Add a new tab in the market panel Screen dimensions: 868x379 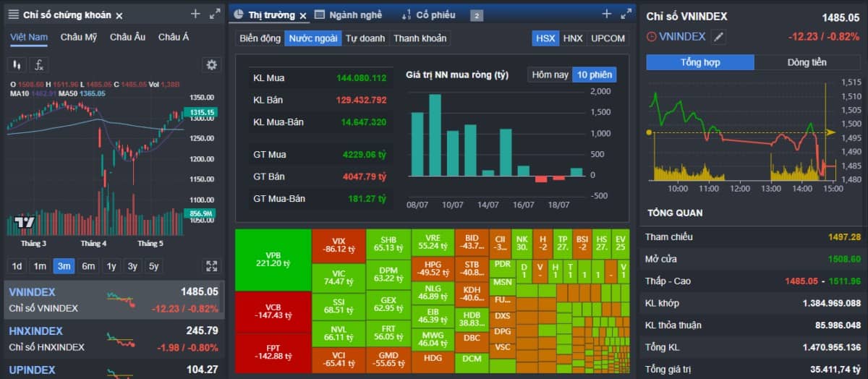pos(606,14)
